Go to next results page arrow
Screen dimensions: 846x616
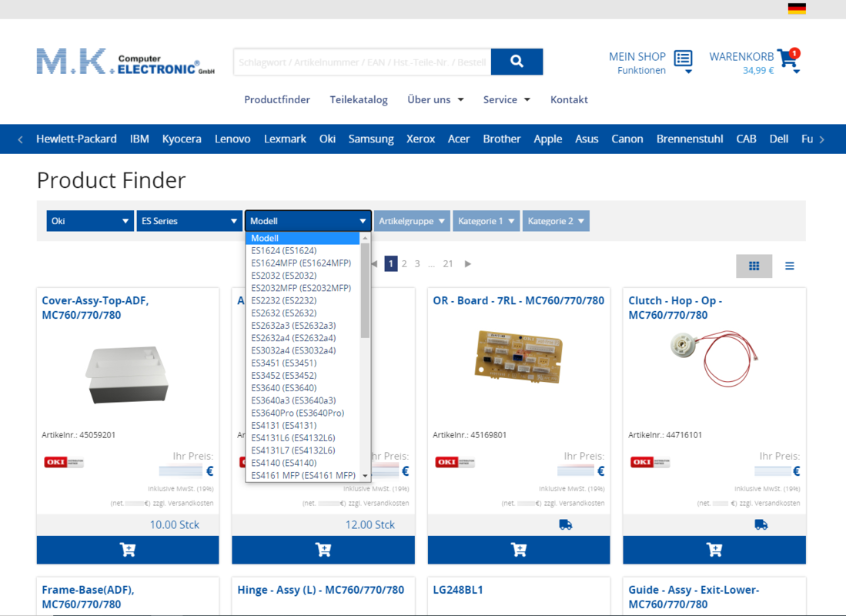tap(468, 264)
